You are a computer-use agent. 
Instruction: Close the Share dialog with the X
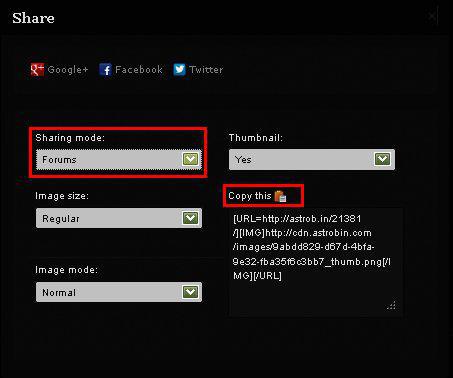coord(432,16)
